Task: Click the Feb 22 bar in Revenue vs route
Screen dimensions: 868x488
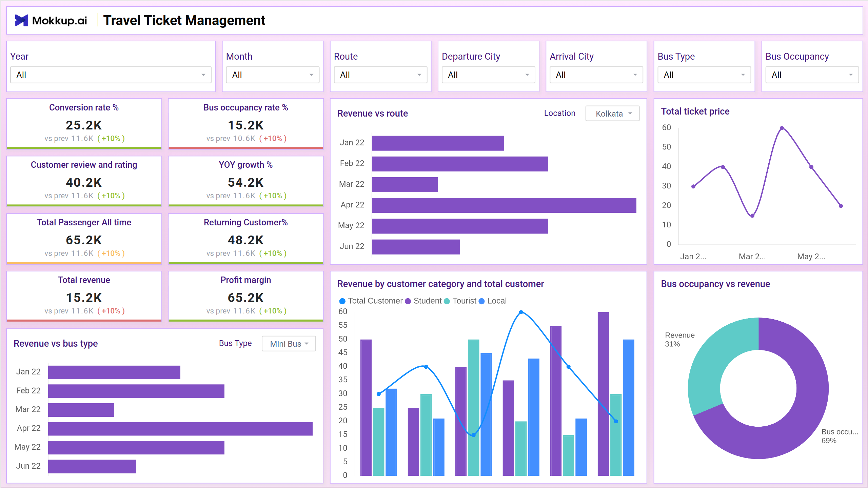Action: click(x=460, y=164)
